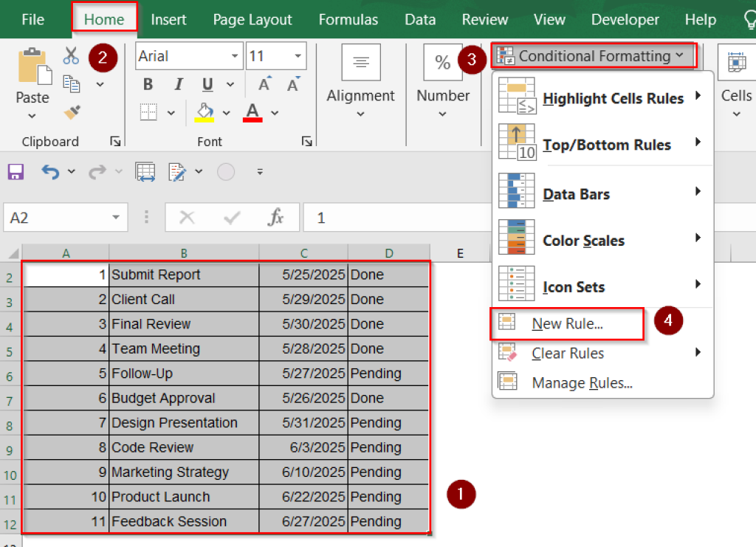Open the Cells group on the ribbon
This screenshot has height=547, width=756.
click(x=736, y=96)
